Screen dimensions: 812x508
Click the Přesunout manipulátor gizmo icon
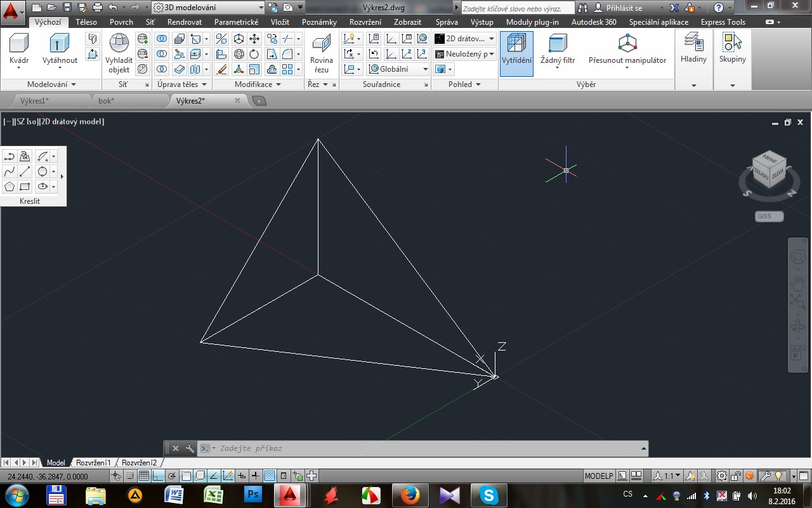click(627, 48)
